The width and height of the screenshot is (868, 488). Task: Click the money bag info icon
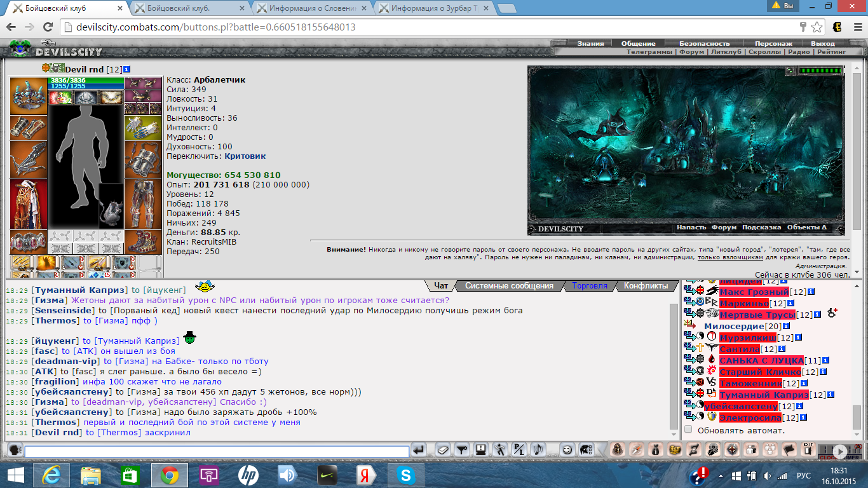tap(656, 450)
